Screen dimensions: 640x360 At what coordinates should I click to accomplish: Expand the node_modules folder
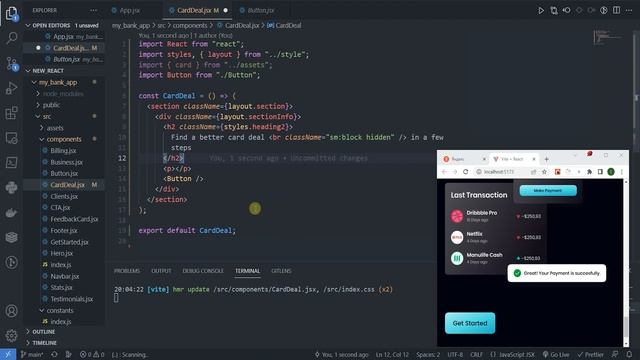63,93
